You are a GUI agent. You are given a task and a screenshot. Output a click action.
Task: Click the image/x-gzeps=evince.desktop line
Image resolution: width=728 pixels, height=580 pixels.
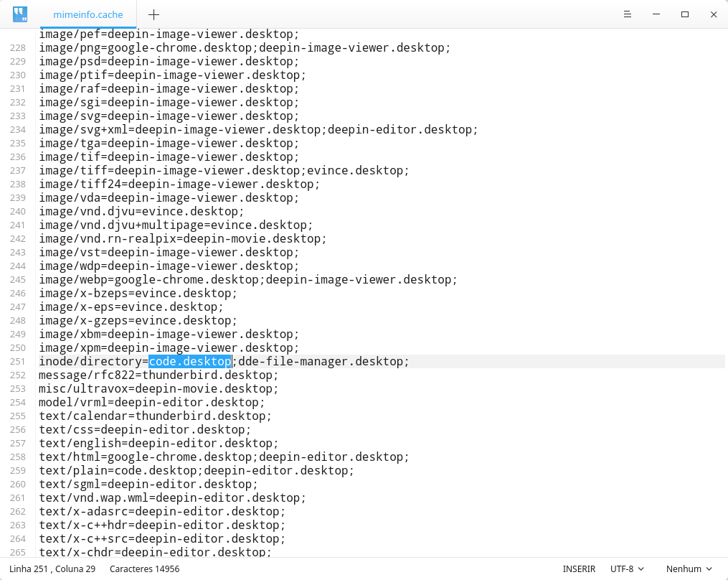138,321
